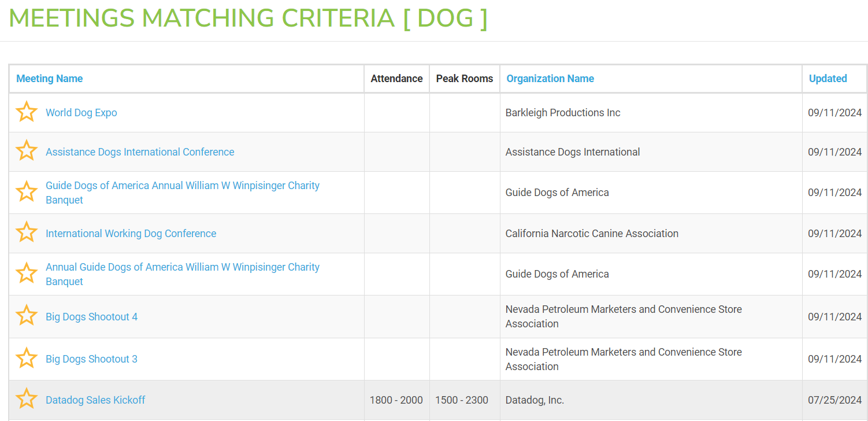View Big Dogs Shootout 3 meeting
The height and width of the screenshot is (421, 868).
coord(92,359)
